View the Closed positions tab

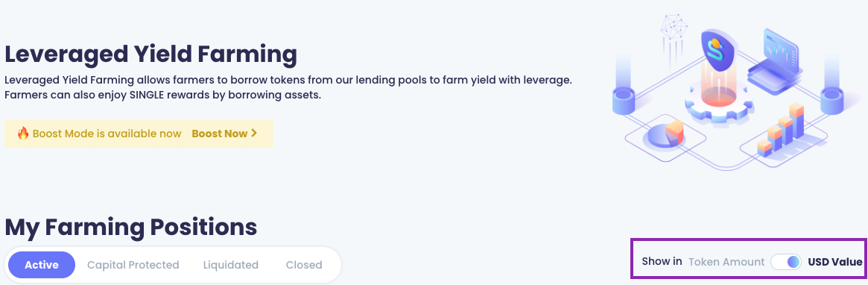pos(304,265)
